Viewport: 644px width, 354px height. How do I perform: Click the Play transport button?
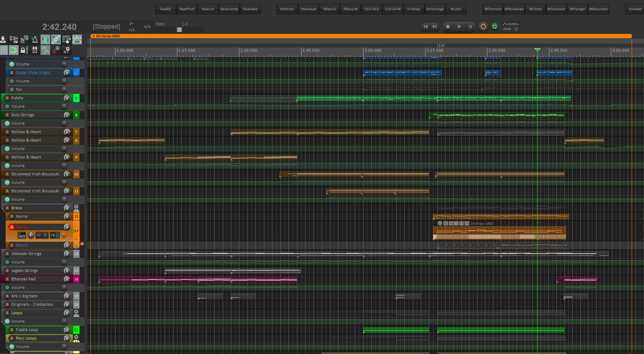(459, 26)
